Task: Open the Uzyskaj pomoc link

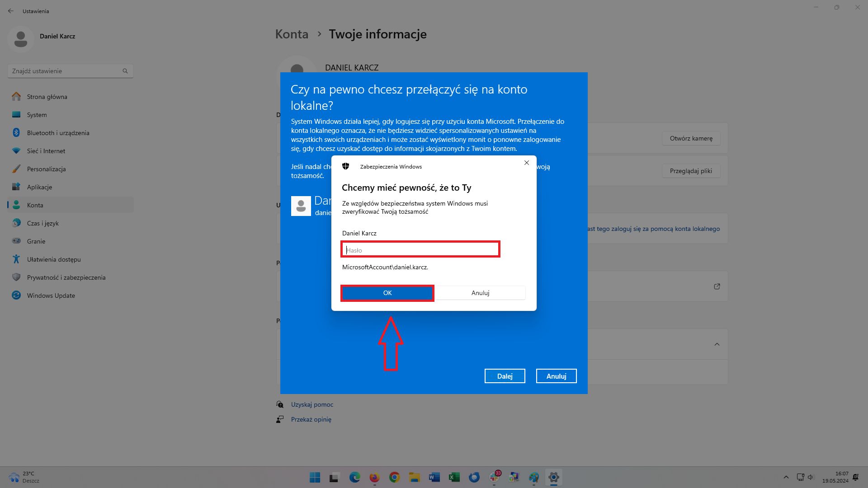Action: pos(312,404)
